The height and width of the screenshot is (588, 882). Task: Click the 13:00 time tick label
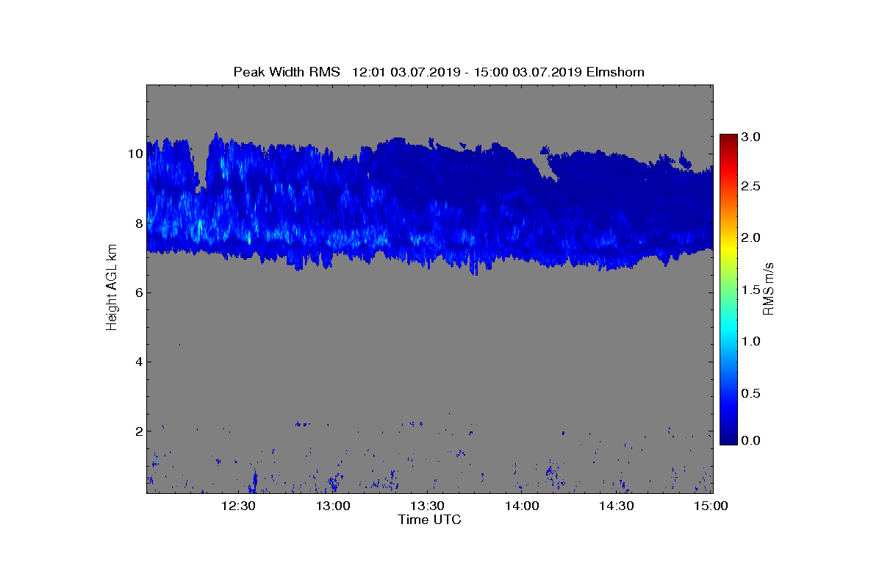tap(332, 506)
